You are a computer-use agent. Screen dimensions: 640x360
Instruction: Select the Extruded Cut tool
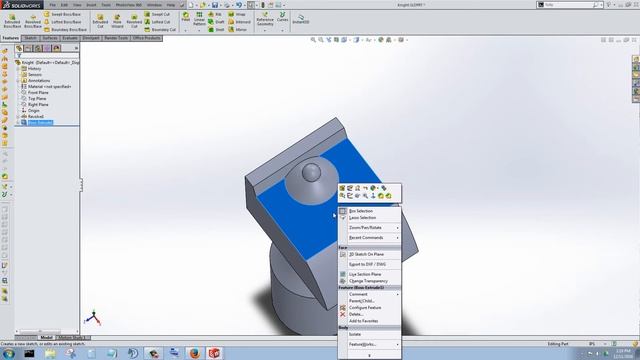100,21
